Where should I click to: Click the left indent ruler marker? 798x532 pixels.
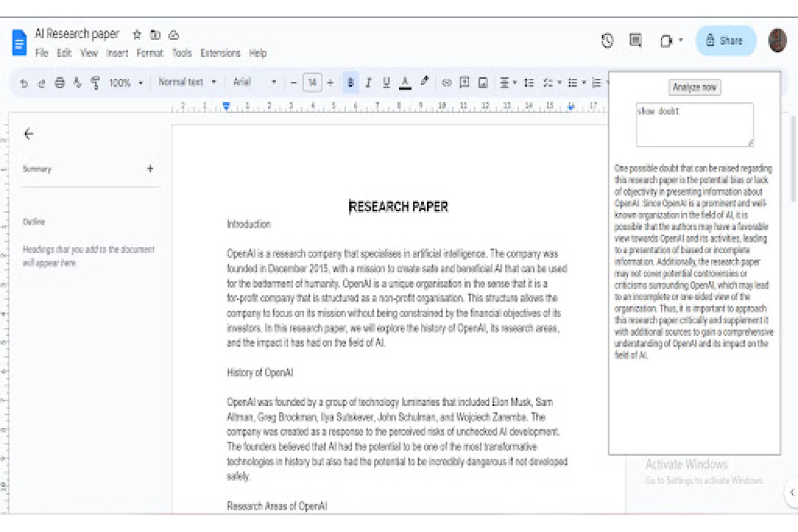tap(226, 106)
